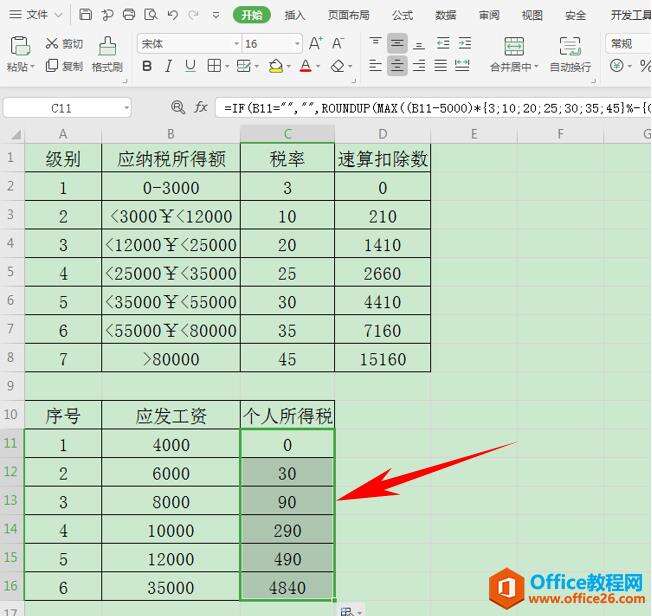The image size is (652, 616).
Task: Click the zoom magnifier icon beside formula bar
Action: (178, 108)
